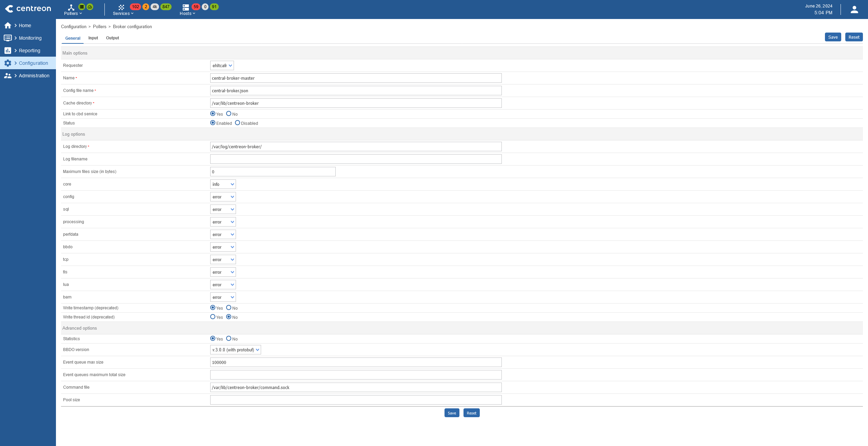Set Write thread id to Yes

[x=213, y=317]
